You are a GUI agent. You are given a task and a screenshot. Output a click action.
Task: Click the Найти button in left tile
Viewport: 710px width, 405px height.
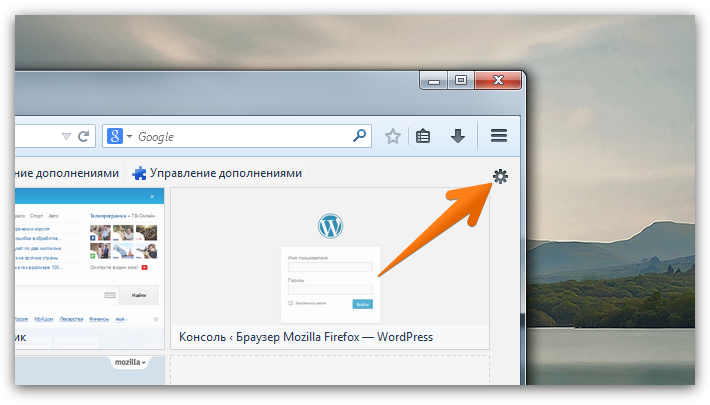click(x=139, y=295)
